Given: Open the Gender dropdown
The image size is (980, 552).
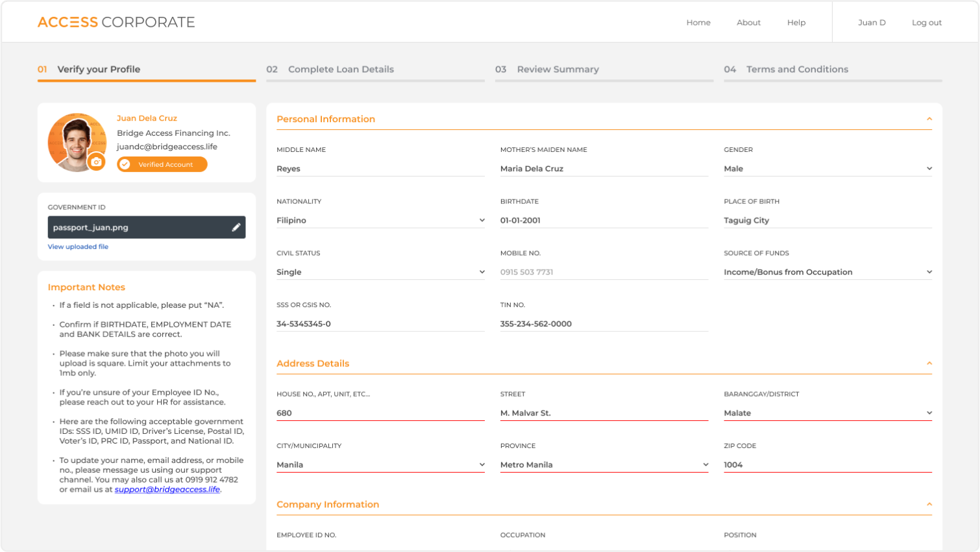Looking at the screenshot, I should point(827,169).
